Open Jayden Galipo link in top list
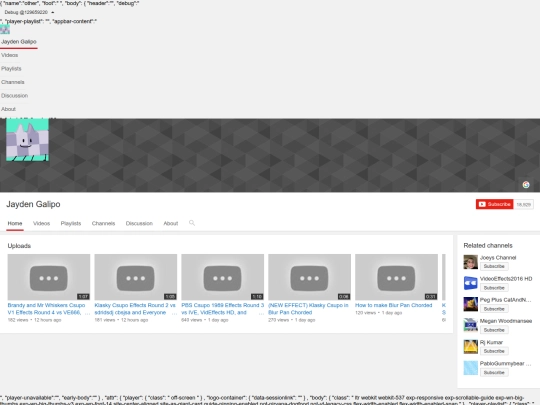This screenshot has height=405, width=540. (x=19, y=42)
